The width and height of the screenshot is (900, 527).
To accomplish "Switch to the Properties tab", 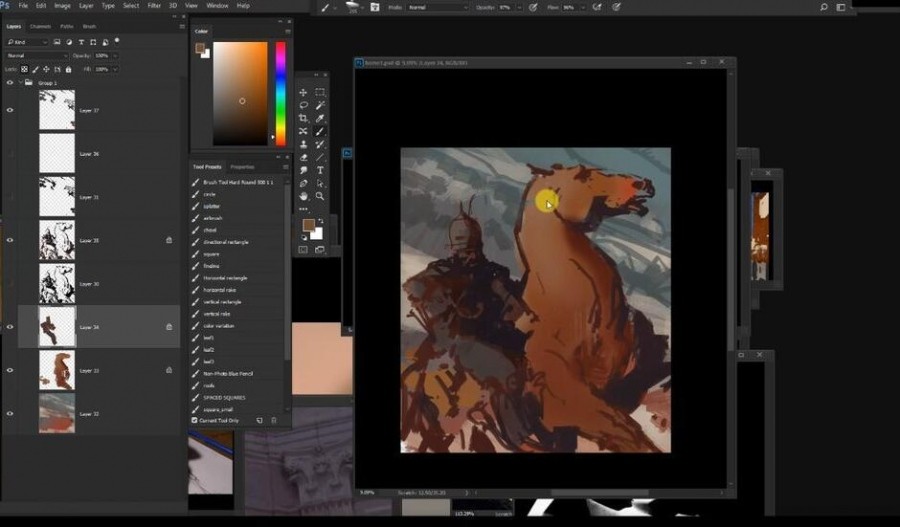I will pos(242,167).
